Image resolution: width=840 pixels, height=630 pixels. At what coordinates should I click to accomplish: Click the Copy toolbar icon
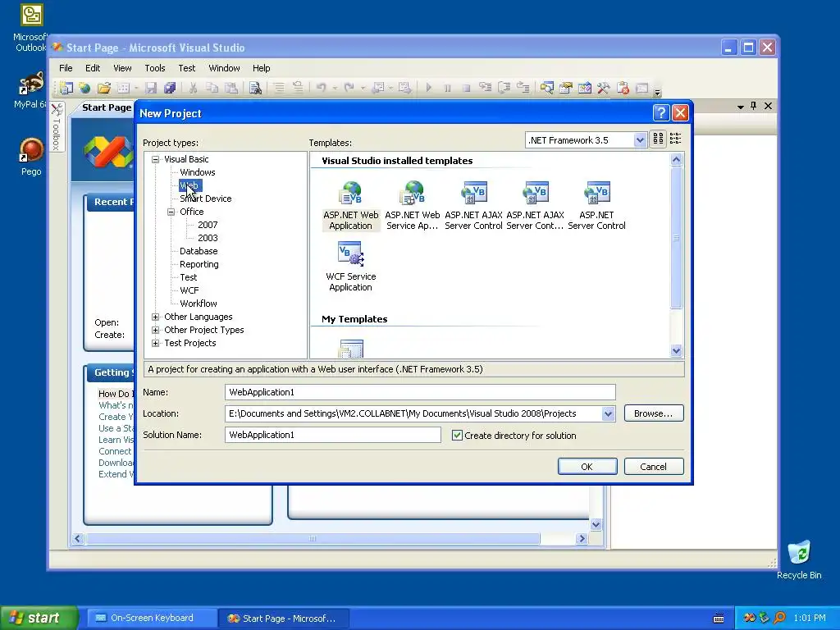[x=212, y=88]
